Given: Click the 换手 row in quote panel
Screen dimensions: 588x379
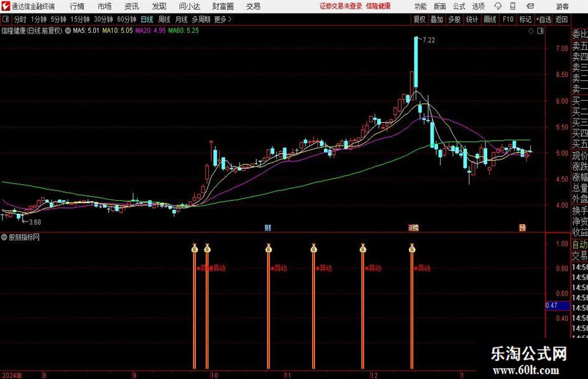Looking at the screenshot, I should coord(580,210).
